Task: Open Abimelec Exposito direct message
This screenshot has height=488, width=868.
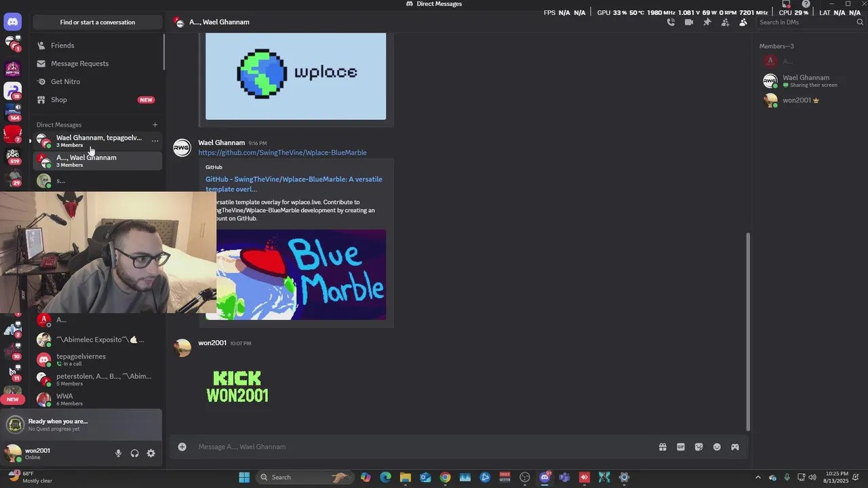Action: (97, 340)
